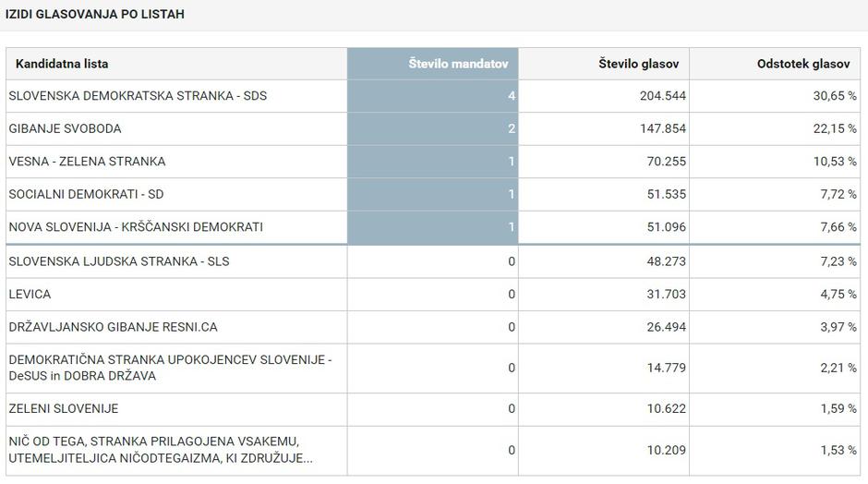Select the Socialni demokrati - SD entry
The height and width of the screenshot is (484, 868).
point(86,194)
